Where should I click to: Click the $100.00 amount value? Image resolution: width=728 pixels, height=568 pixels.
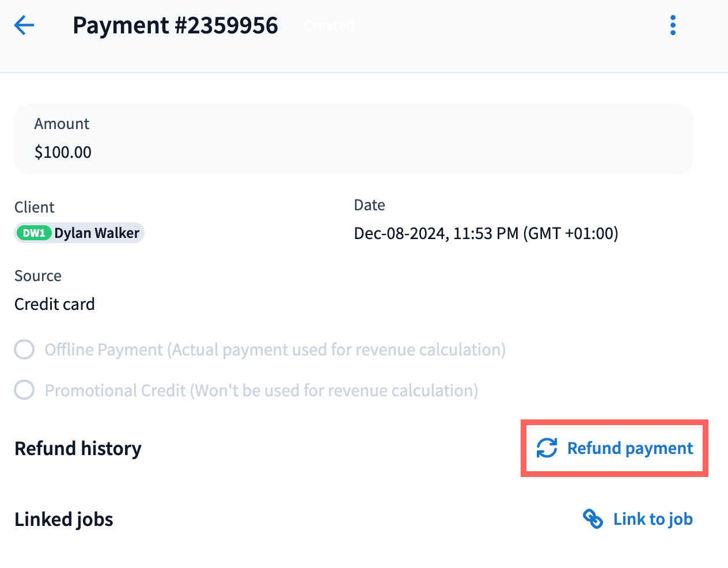click(63, 152)
